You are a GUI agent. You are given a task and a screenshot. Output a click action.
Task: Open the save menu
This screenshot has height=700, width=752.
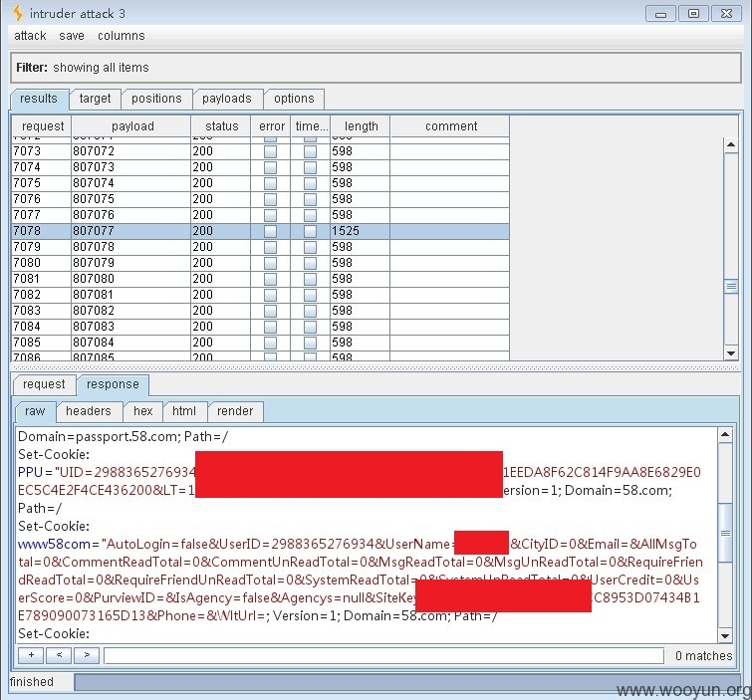click(72, 36)
